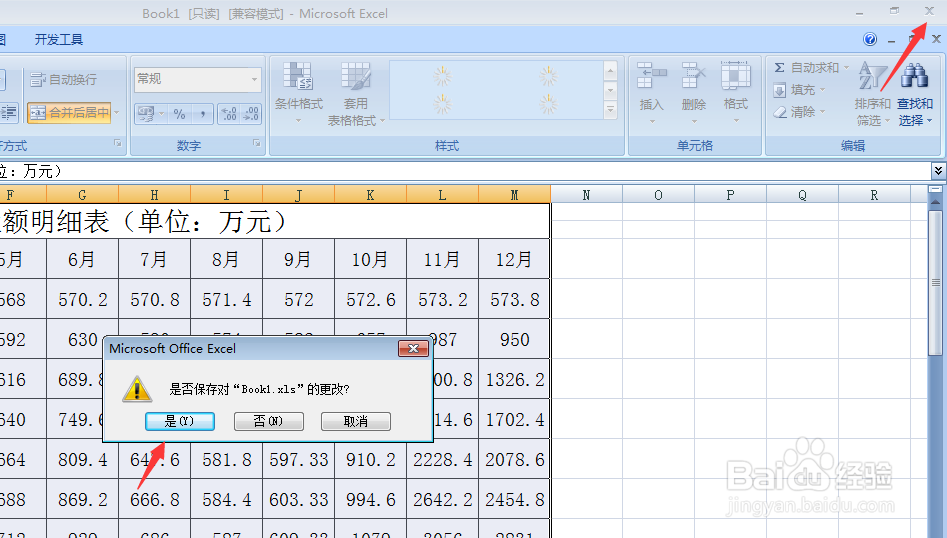
Task: Open the 数字 group dialog launcher
Action: click(x=257, y=144)
